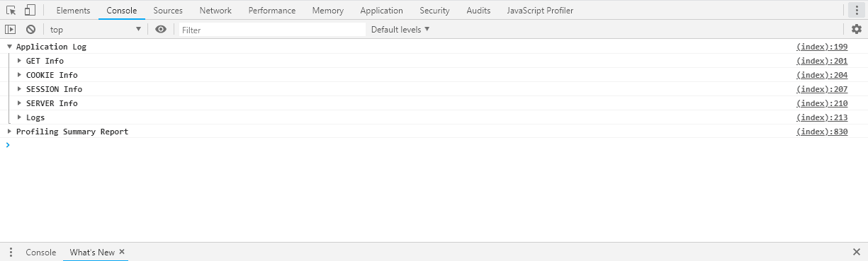Switch to the Network tab
Screen dimensions: 868x261
coord(215,11)
